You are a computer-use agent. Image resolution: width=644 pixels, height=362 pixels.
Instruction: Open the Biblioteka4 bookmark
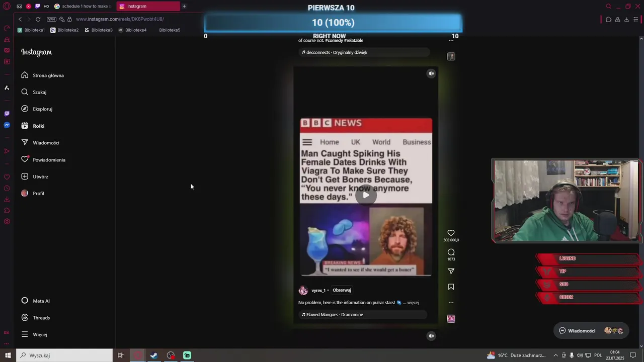tap(132, 30)
